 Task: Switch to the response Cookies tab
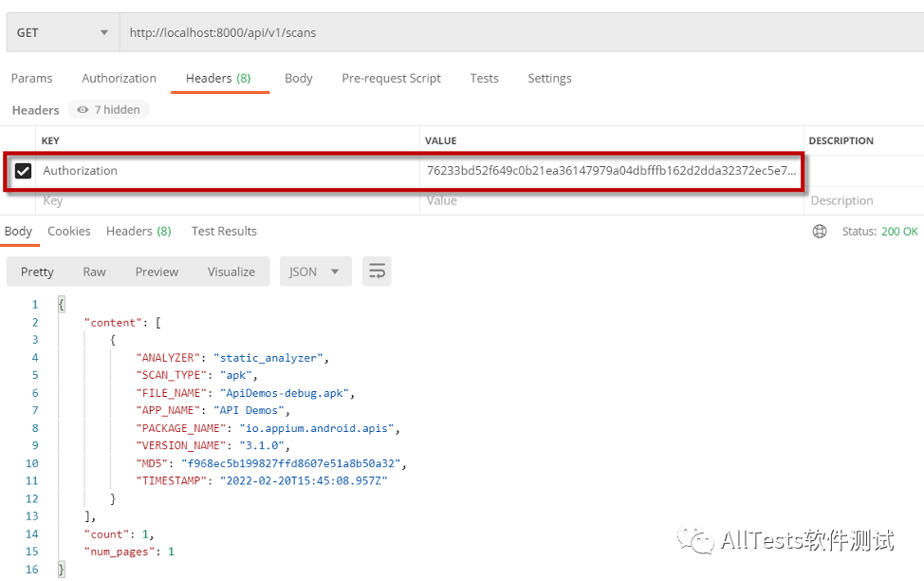tap(69, 231)
